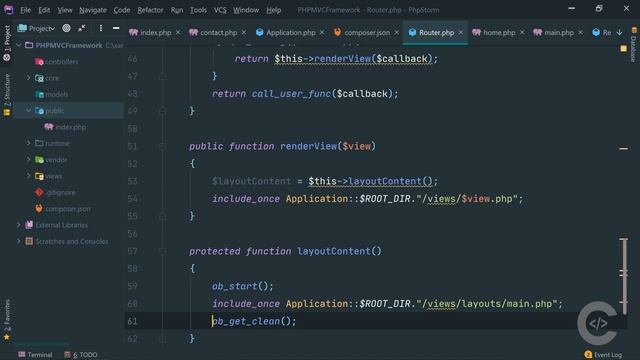Expand Scratches and Consoles node
This screenshot has height=360, width=640.
pyautogui.click(x=19, y=241)
